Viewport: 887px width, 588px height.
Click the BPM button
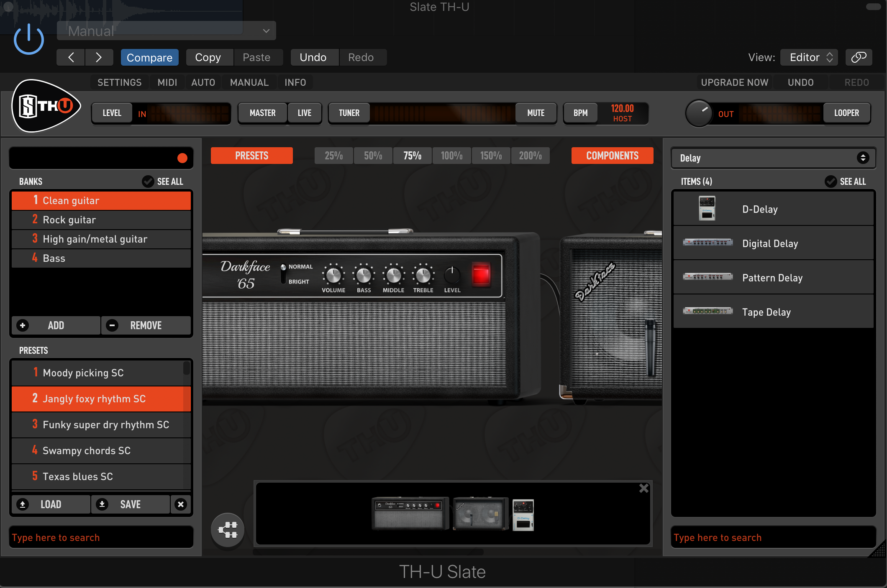(x=581, y=113)
